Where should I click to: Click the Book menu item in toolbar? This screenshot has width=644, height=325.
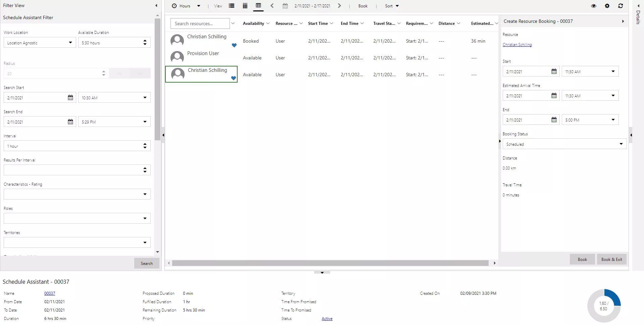click(x=363, y=6)
